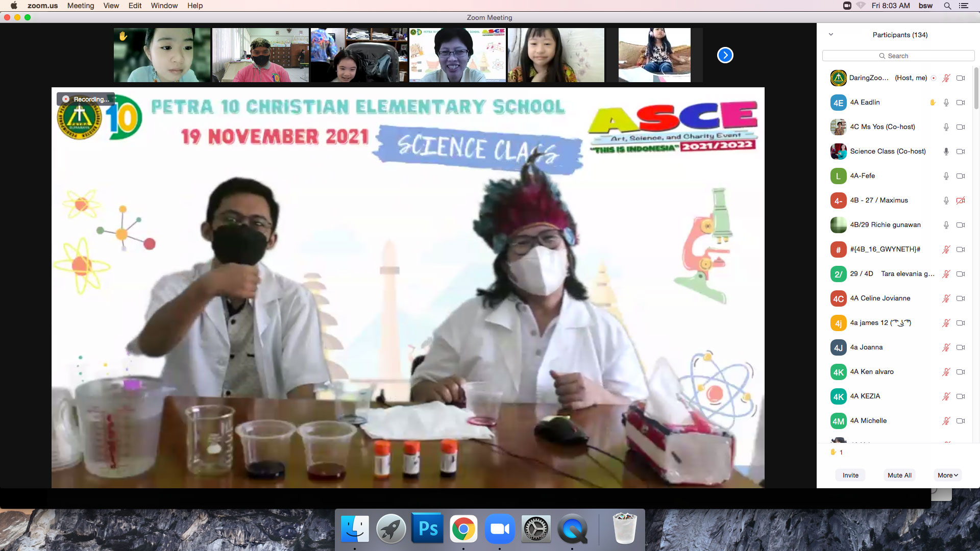Open the Window menu
The image size is (980, 551).
point(164,6)
